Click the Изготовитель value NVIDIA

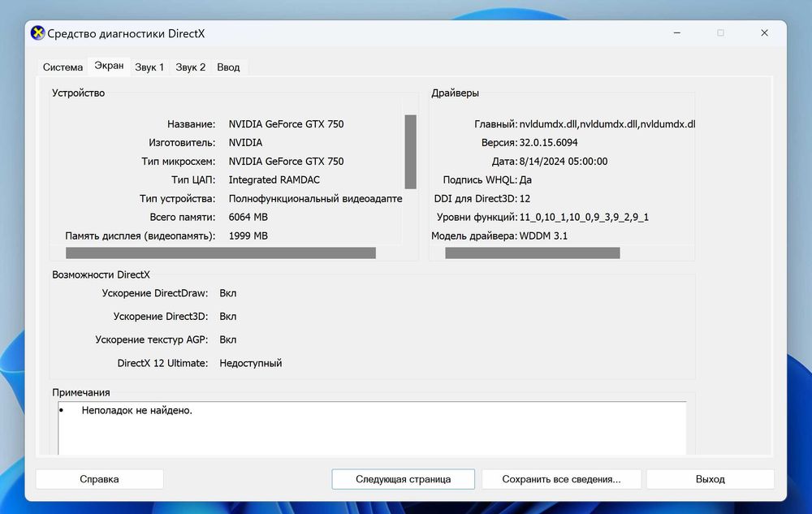pos(245,143)
